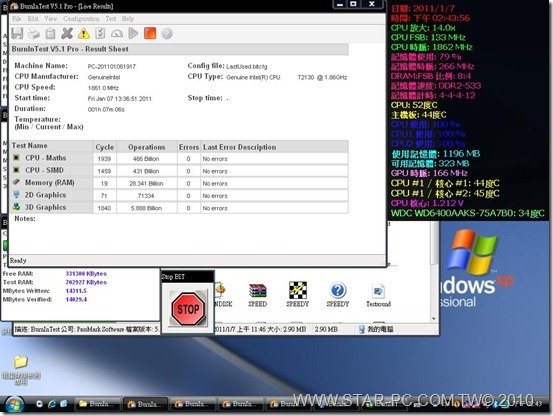Click the green Start tests arrow
Viewport: 553px width, 416px height.
pos(133,33)
